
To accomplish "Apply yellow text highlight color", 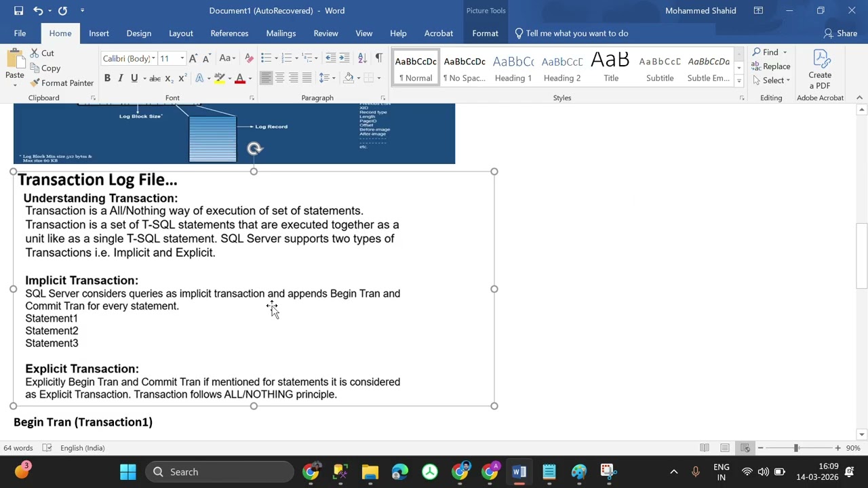I will pos(219,78).
